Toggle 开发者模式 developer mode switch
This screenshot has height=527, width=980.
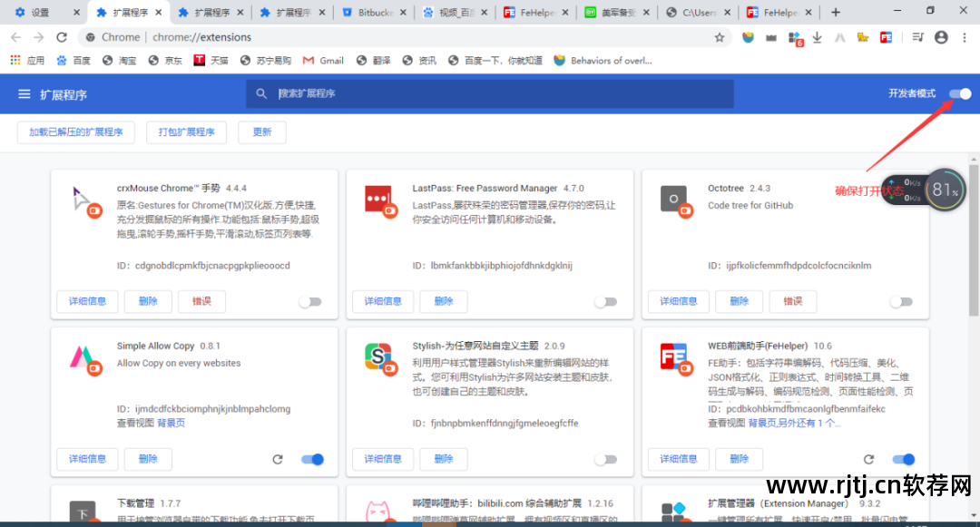point(960,93)
